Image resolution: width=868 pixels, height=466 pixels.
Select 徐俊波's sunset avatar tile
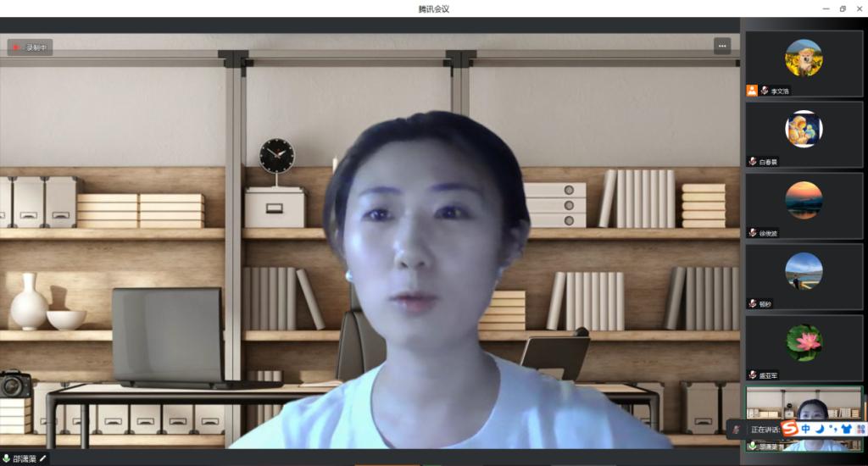click(x=804, y=200)
